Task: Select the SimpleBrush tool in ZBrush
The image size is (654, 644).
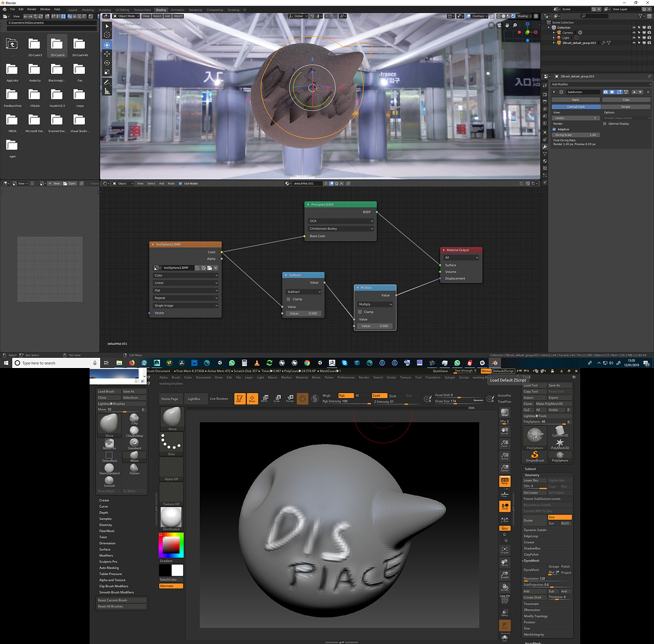Action: tap(535, 456)
